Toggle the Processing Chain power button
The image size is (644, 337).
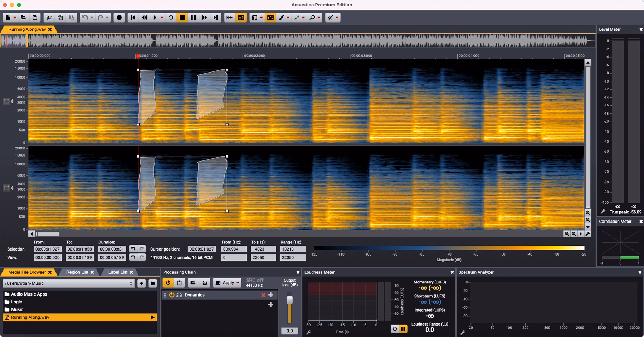coord(168,283)
